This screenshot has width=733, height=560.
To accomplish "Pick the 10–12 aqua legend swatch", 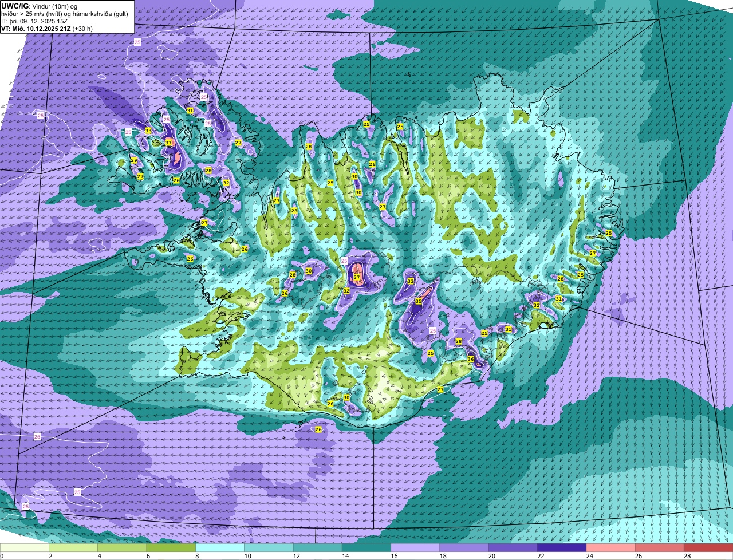I will pos(269,547).
